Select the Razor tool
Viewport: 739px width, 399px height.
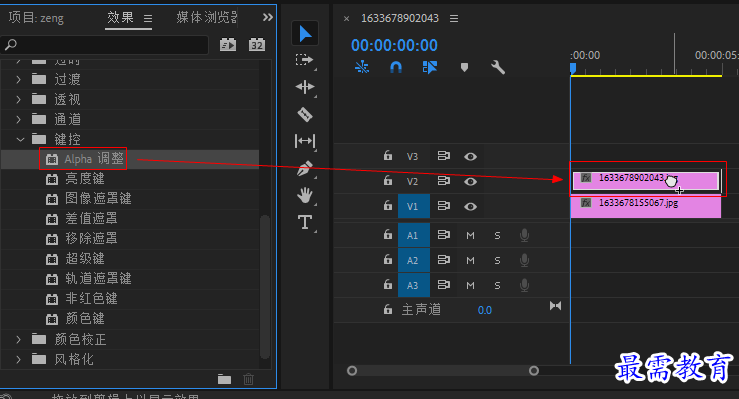305,114
